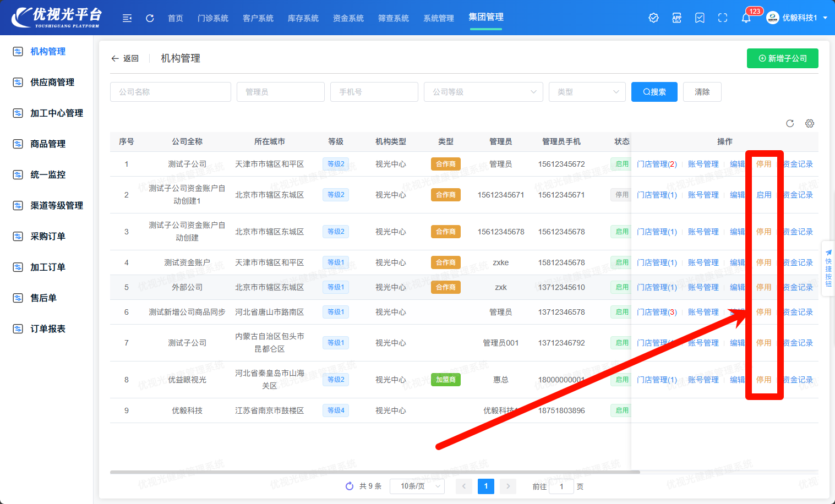This screenshot has width=835, height=504.
Task: Open 账号管理 for 外部公司 row
Action: click(x=703, y=287)
